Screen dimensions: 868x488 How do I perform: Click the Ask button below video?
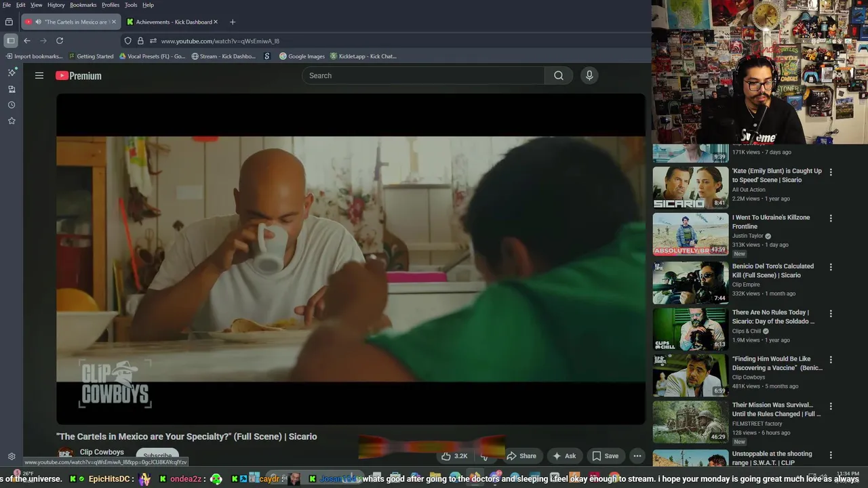564,456
